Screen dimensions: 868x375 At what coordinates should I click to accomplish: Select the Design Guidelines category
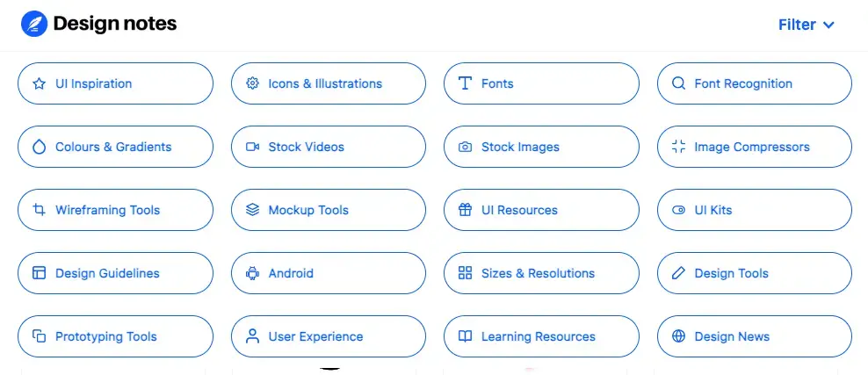(115, 273)
